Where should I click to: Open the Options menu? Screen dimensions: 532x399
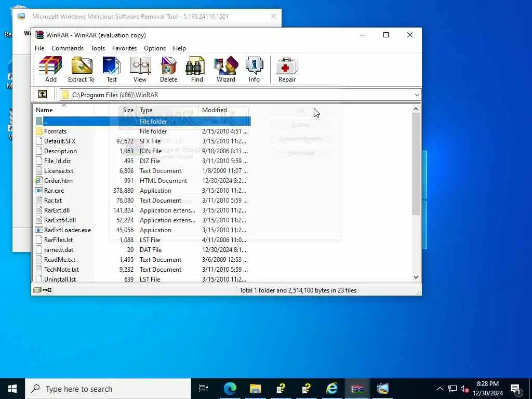[155, 48]
